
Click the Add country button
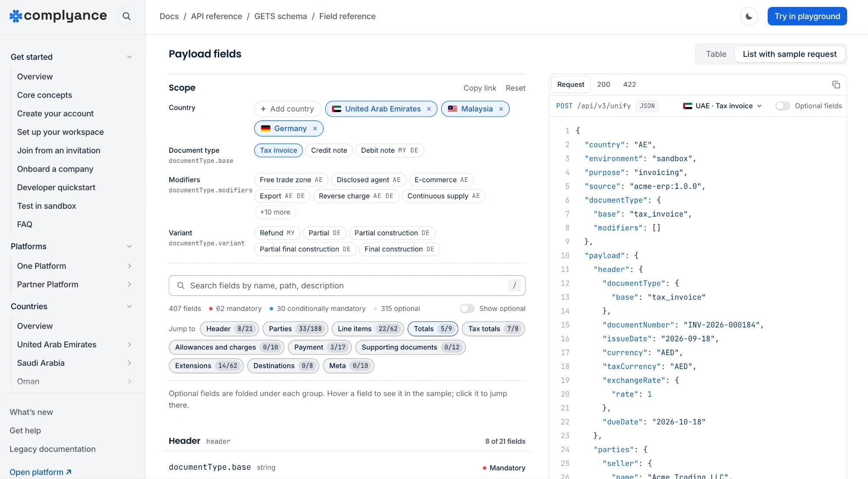287,109
